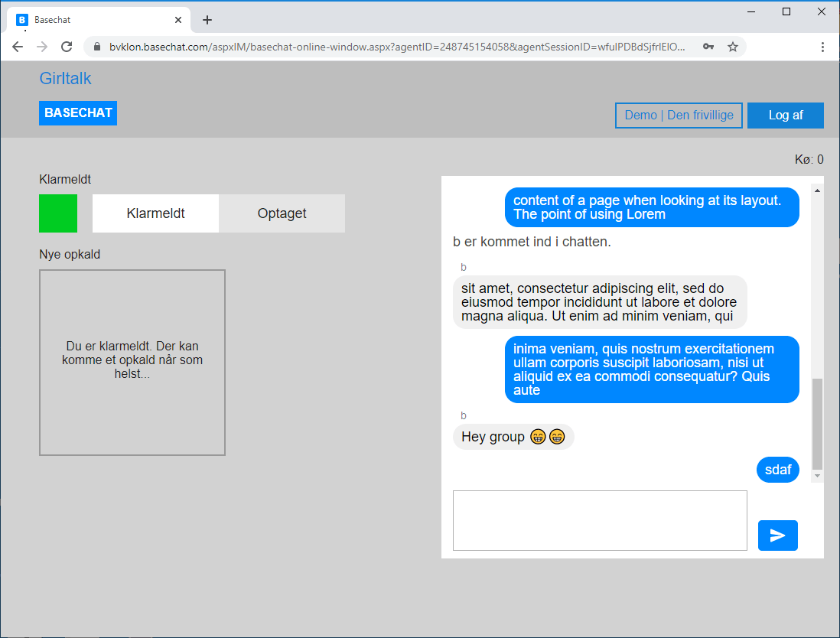Set status to Klarmeldt
This screenshot has height=638, width=840.
pyautogui.click(x=155, y=213)
